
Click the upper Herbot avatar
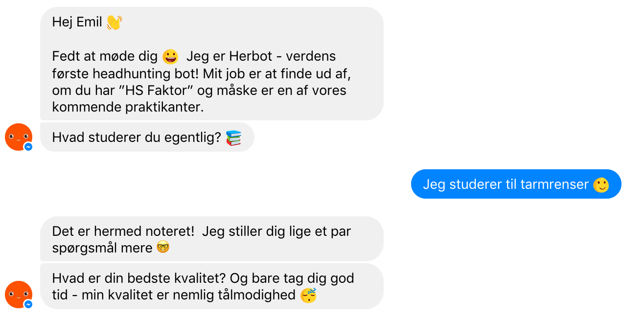19,137
